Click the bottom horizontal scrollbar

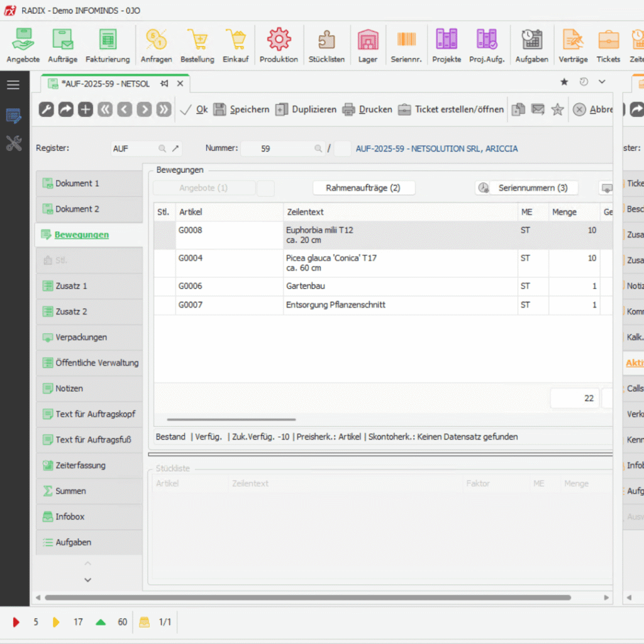click(308, 597)
